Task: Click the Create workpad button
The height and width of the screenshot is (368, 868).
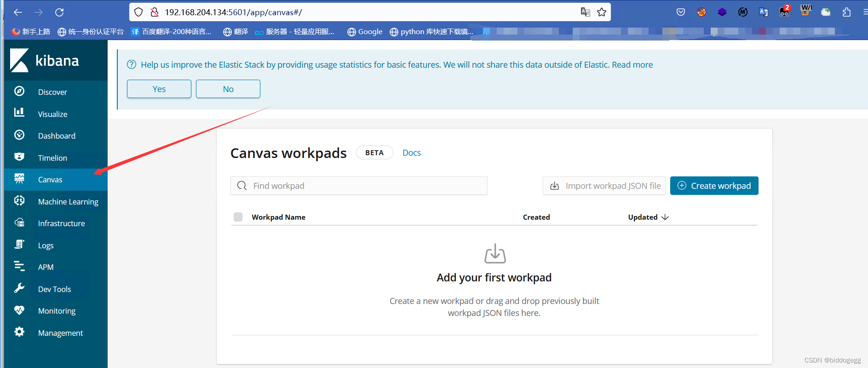Action: click(x=714, y=186)
